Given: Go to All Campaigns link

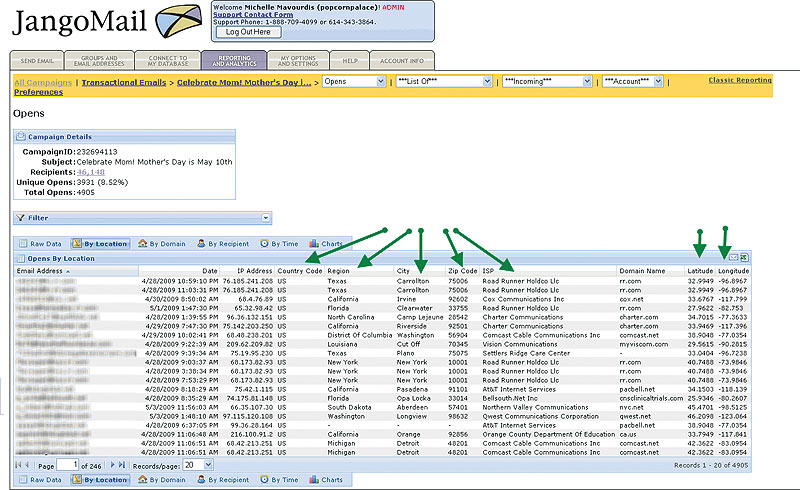Looking at the screenshot, I should 43,82.
